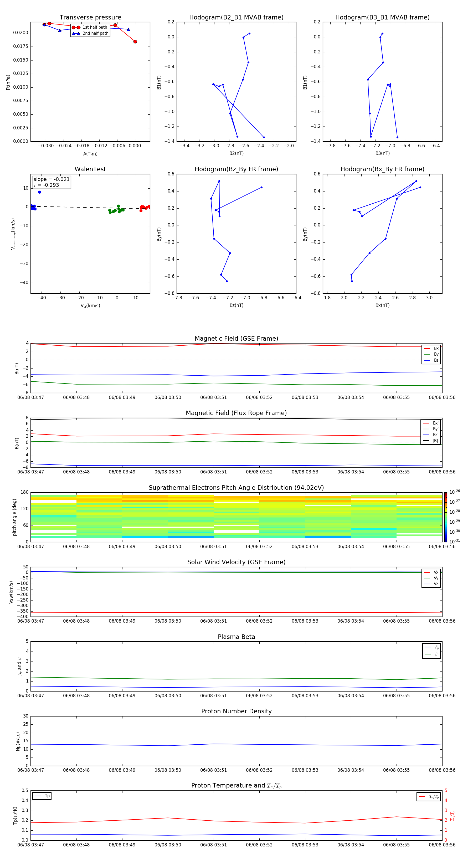This screenshot has width=473, height=868.
Task: Click the '10^-31' color bar label
Action: (x=455, y=542)
